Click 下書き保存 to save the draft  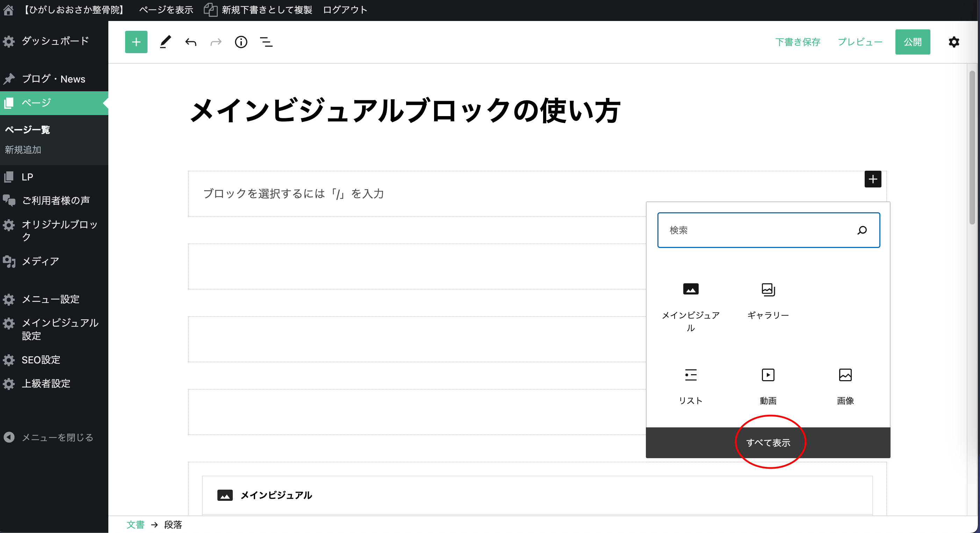(798, 42)
